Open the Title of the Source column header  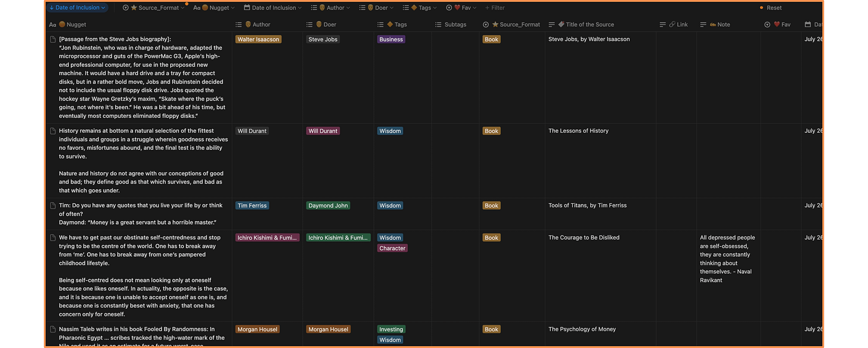pyautogui.click(x=600, y=24)
